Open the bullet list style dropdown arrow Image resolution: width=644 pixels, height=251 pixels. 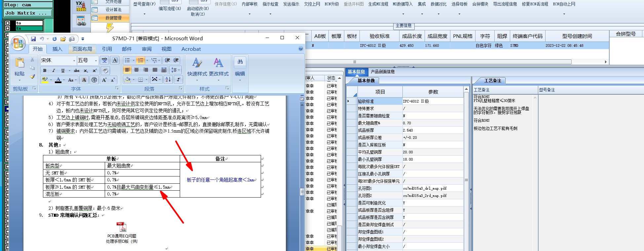pyautogui.click(x=133, y=60)
